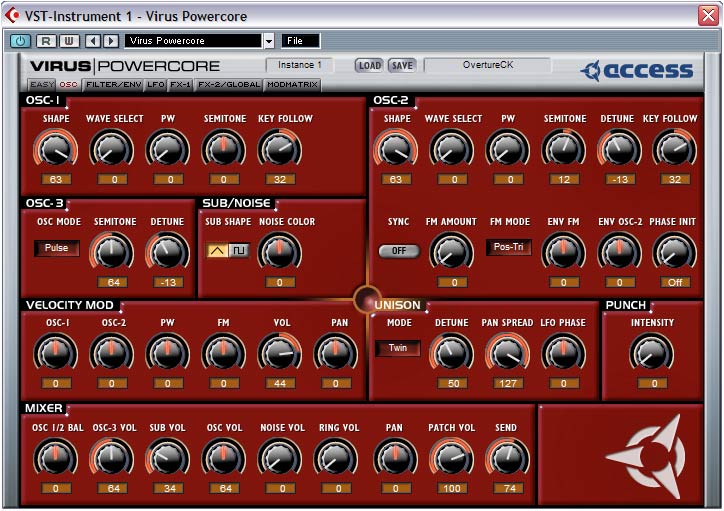Toggle OSC-2 Sync OFF switch
The image size is (724, 511).
pyautogui.click(x=398, y=251)
